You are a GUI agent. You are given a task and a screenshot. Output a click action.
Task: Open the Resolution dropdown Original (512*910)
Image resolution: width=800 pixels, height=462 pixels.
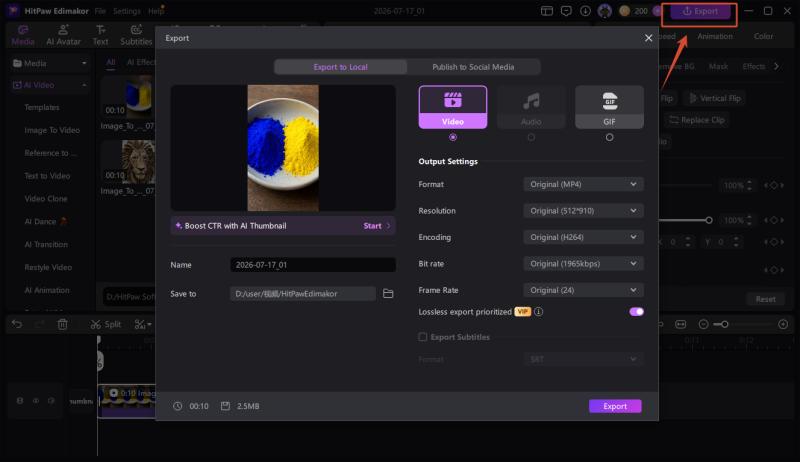click(x=583, y=211)
